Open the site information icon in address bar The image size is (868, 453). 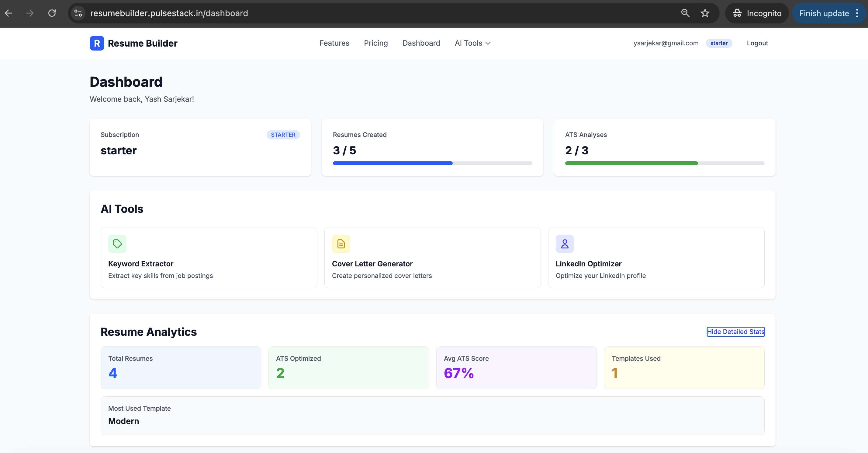78,13
